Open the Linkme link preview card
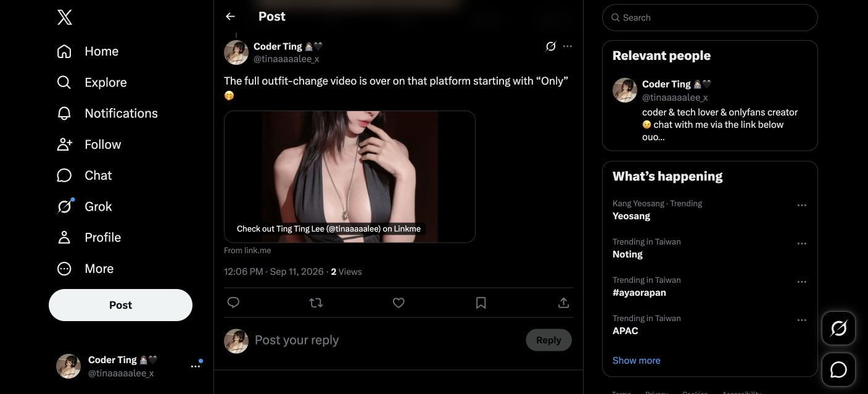Viewport: 868px width, 394px height. click(x=349, y=177)
